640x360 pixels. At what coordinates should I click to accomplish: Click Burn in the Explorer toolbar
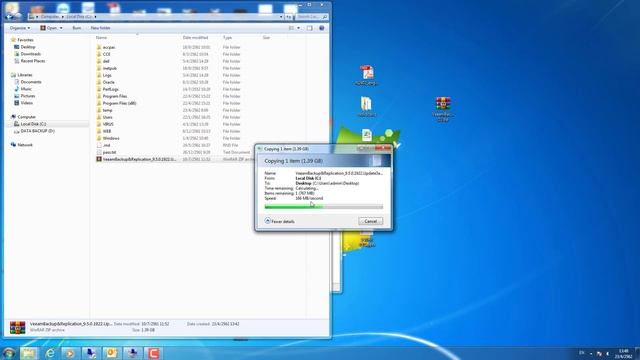76,28
